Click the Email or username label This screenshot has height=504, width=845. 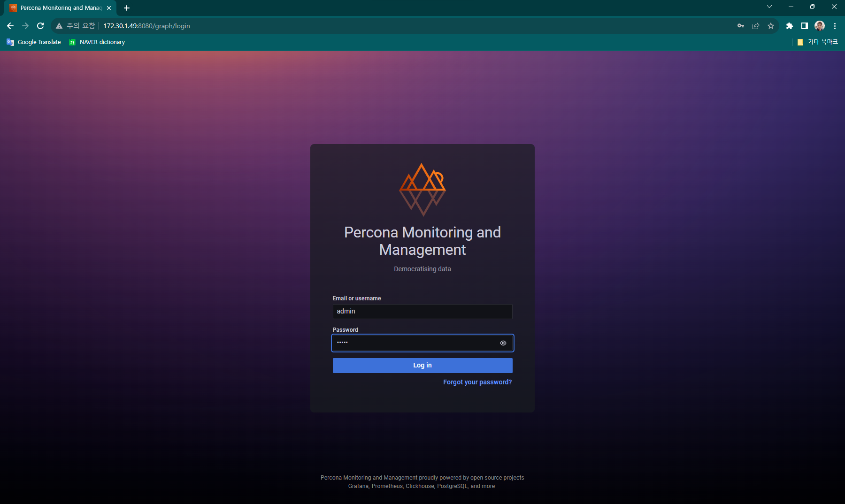(x=357, y=298)
